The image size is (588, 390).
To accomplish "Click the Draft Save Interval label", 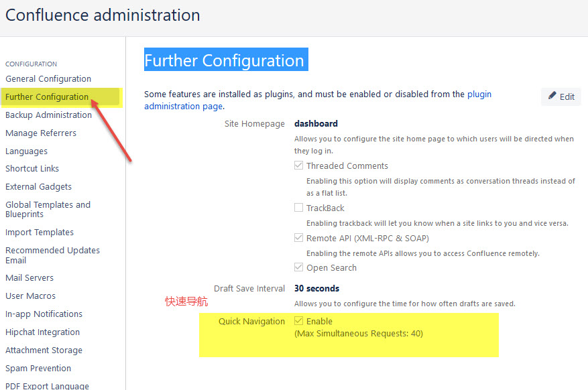I will tap(249, 288).
